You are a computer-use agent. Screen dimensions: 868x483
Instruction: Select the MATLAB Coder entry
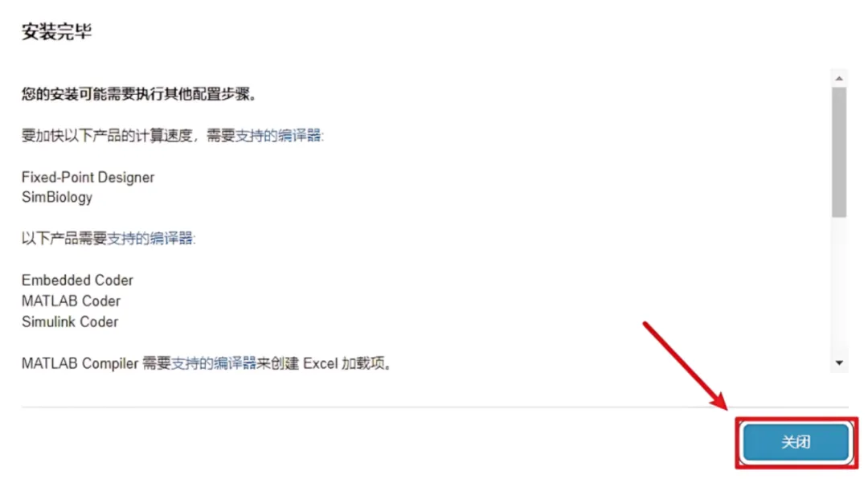(x=71, y=301)
